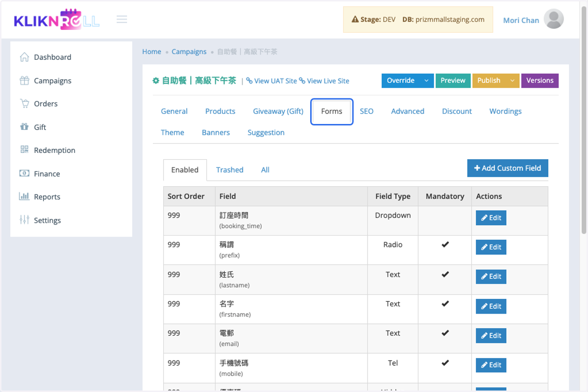Select the Forms tab

click(332, 112)
